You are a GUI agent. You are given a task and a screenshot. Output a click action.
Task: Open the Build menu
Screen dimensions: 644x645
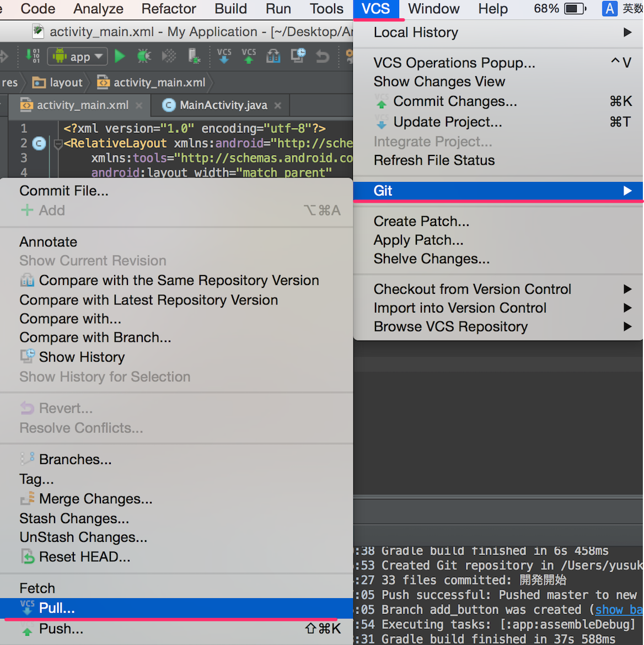231,9
